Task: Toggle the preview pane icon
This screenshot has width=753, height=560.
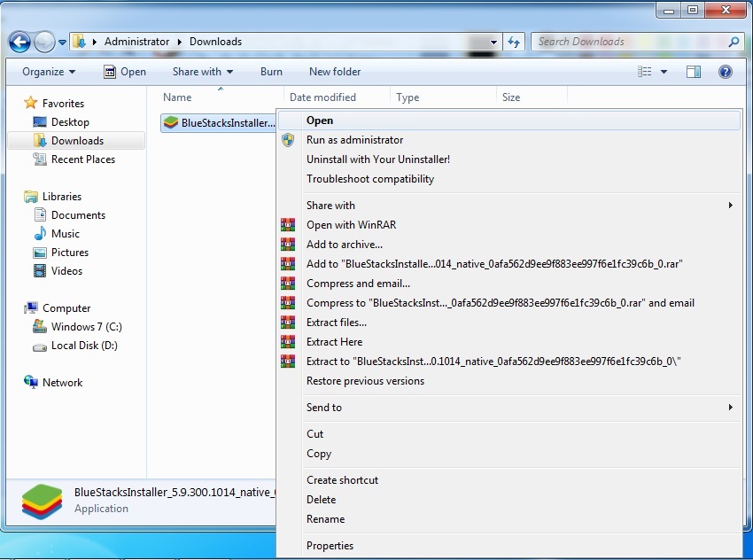Action: tap(694, 72)
